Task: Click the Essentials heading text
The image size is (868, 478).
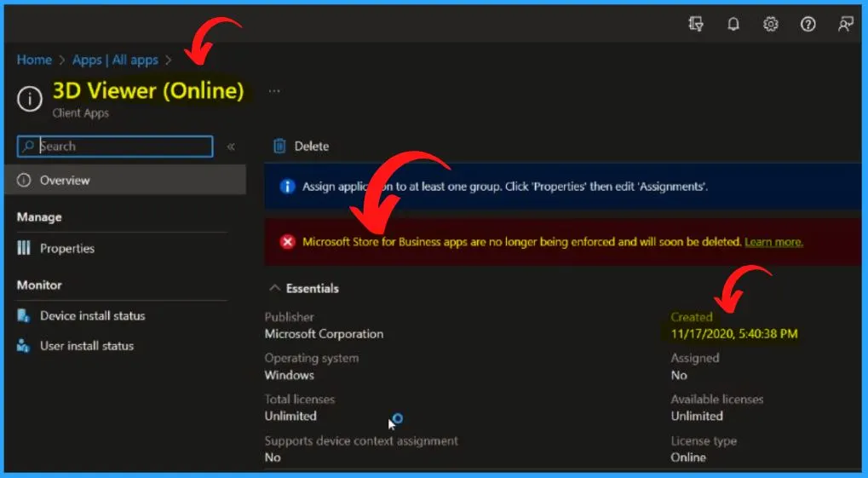Action: [313, 288]
